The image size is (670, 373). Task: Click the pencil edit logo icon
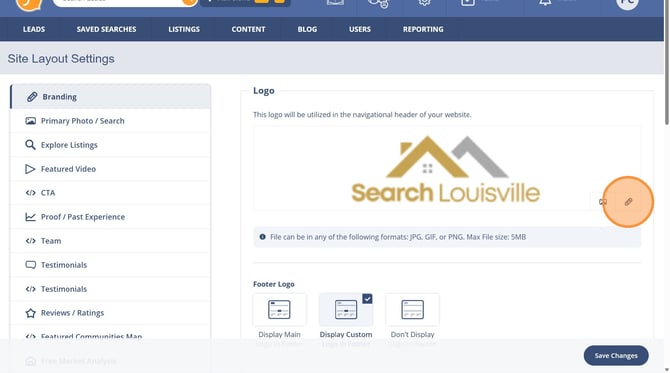pos(628,202)
